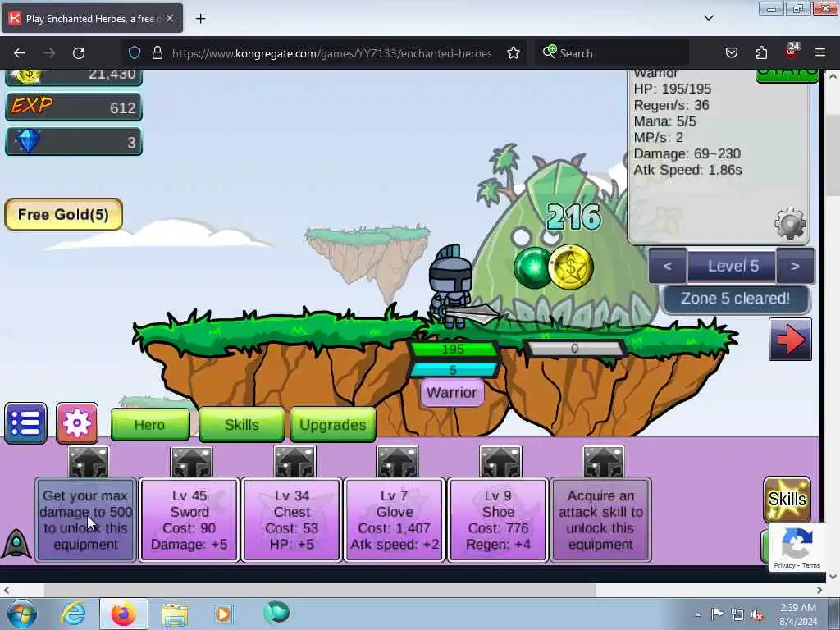Open a new browser tab
This screenshot has width=840, height=630.
pyautogui.click(x=200, y=19)
